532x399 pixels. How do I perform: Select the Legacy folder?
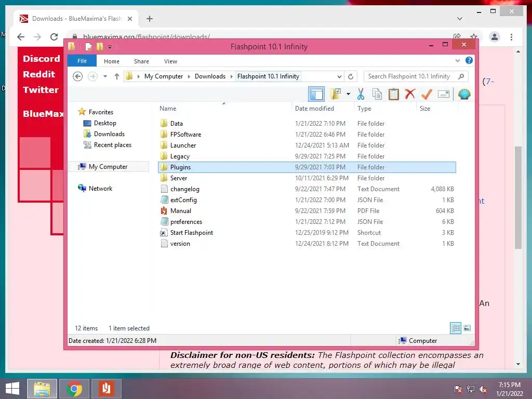tap(307, 156)
